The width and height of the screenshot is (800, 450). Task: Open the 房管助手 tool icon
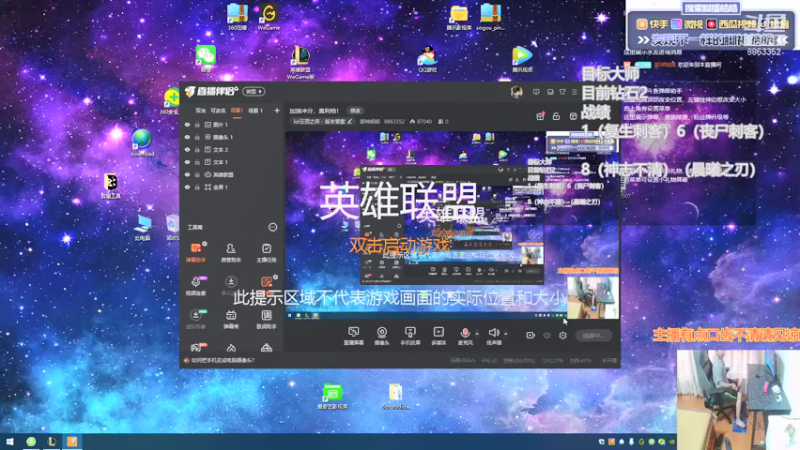click(231, 252)
